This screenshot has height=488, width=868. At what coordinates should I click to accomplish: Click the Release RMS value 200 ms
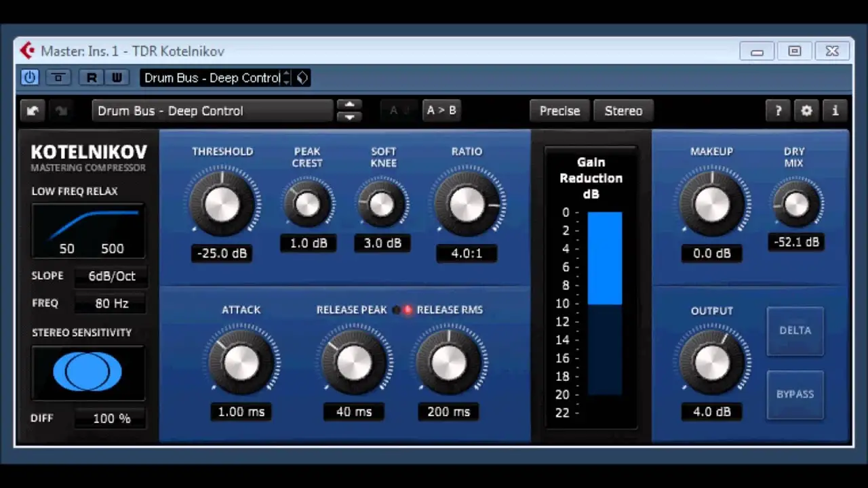[448, 411]
